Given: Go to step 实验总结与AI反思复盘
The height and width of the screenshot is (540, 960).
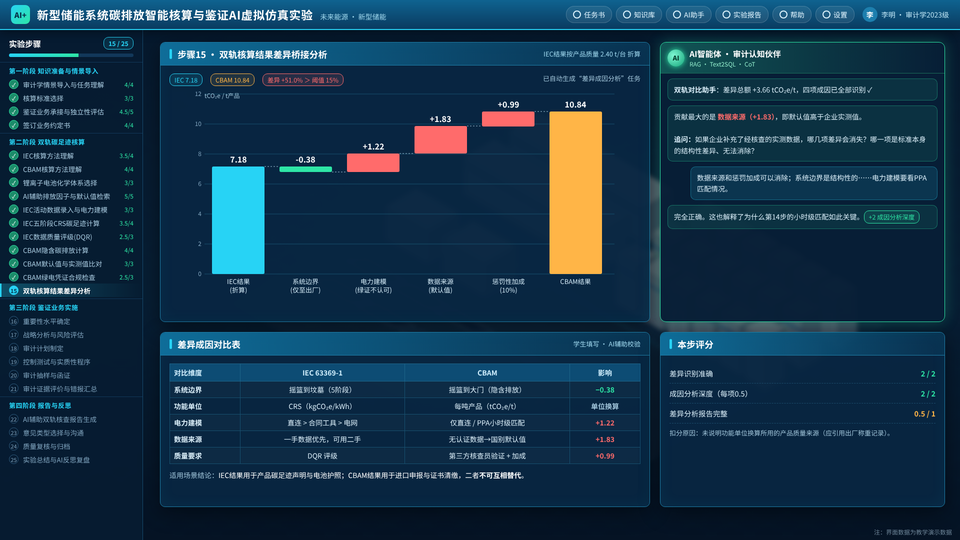Looking at the screenshot, I should tap(71, 460).
